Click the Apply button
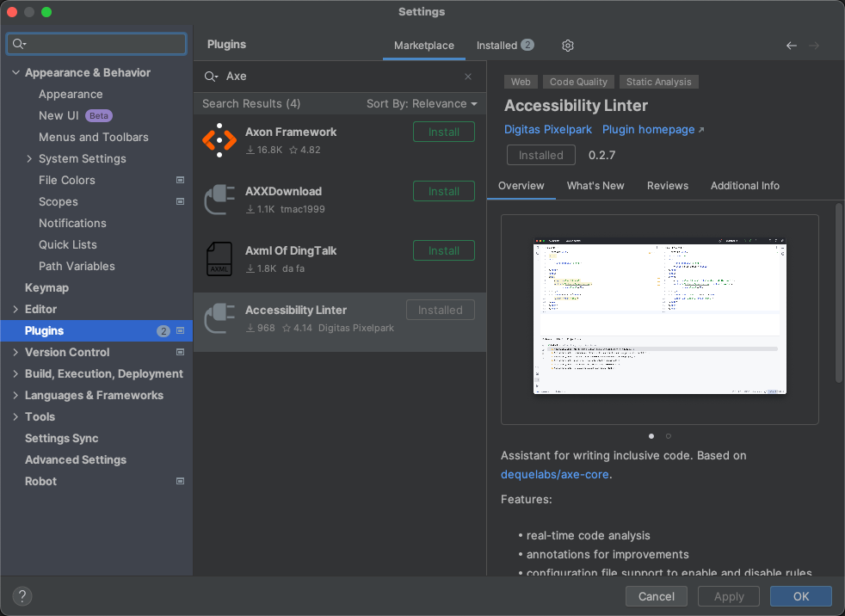This screenshot has height=616, width=845. [728, 595]
